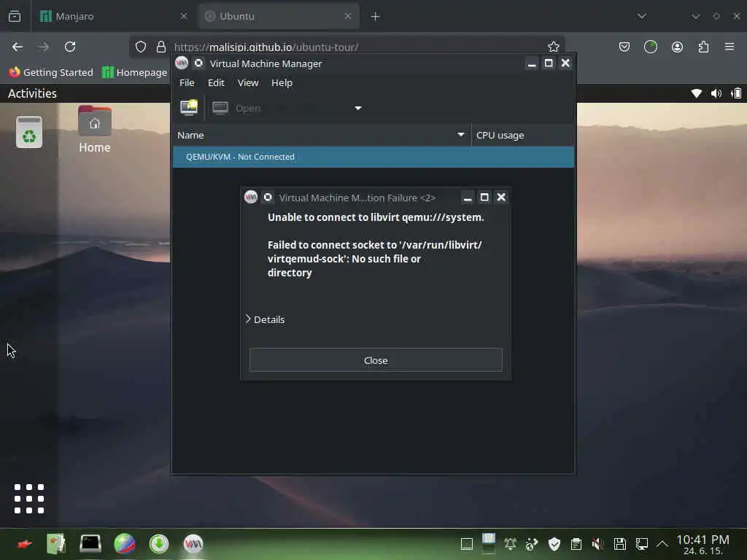The height and width of the screenshot is (560, 747).
Task: Click the virt-manager logo in error dialog titlebar
Action: [251, 197]
